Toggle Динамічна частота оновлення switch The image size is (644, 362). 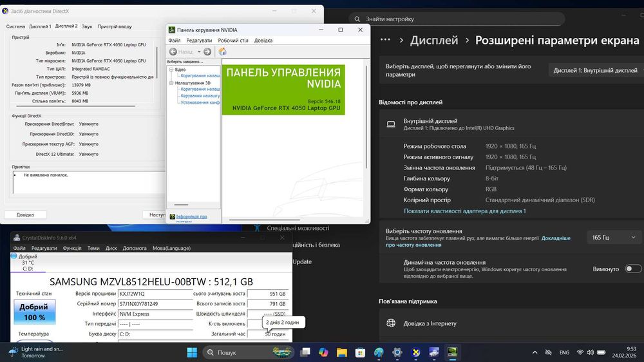click(x=633, y=269)
